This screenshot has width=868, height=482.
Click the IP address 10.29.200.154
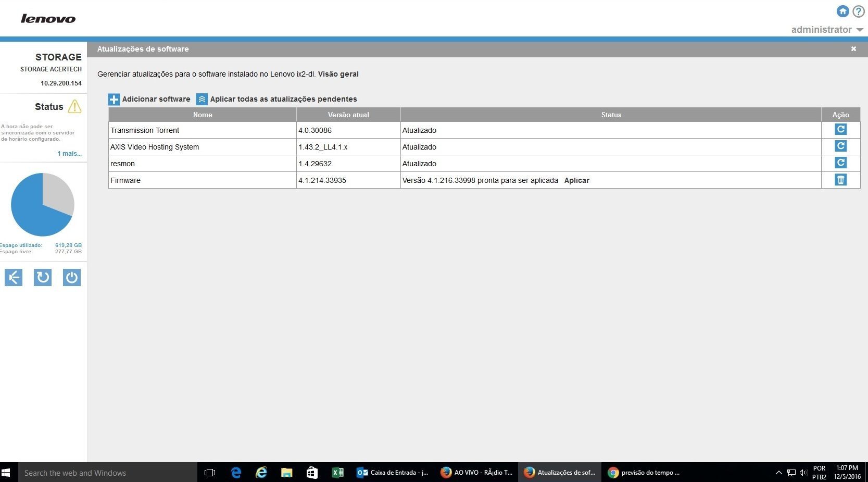click(61, 83)
